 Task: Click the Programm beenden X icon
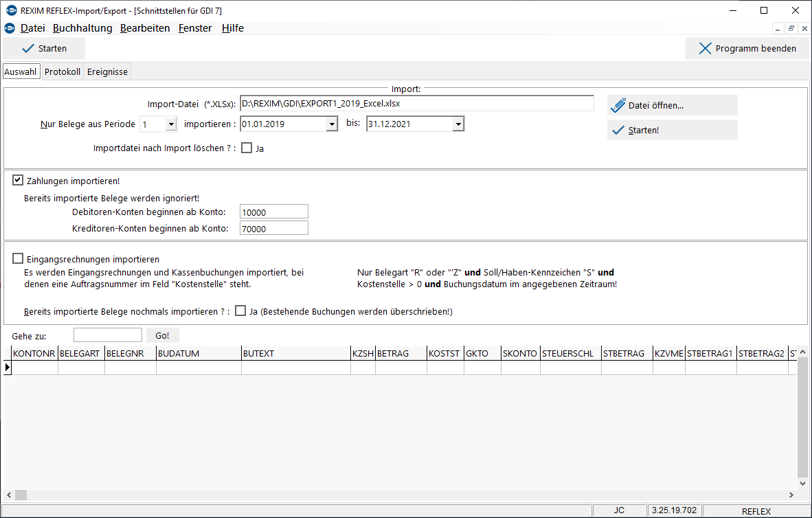tap(705, 48)
